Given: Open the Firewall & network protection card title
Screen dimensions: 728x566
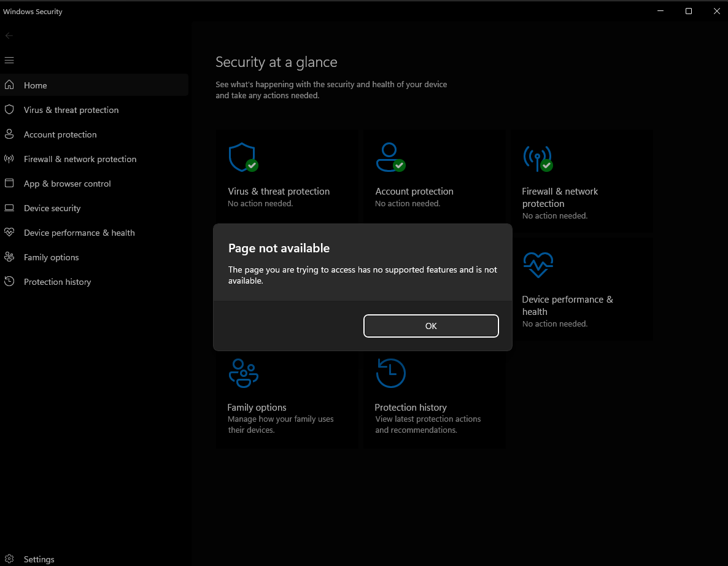Looking at the screenshot, I should [560, 197].
